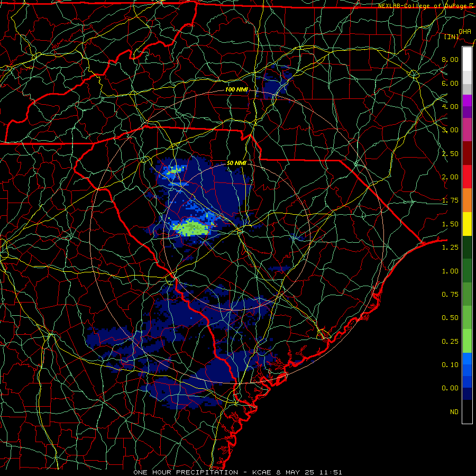Click the white swatch at the legend top

coord(467,59)
